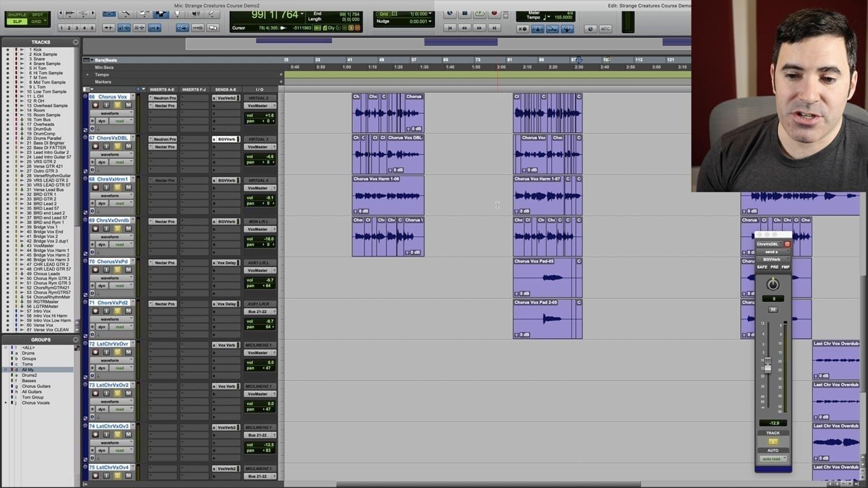Screen dimensions: 868x488
Task: Select the Chorus Vocals group
Action: [x=36, y=403]
